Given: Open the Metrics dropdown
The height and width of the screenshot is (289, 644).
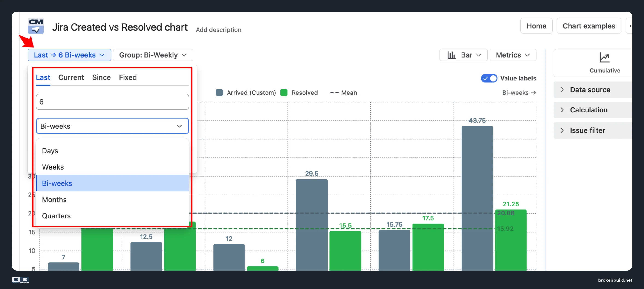Looking at the screenshot, I should pyautogui.click(x=513, y=55).
